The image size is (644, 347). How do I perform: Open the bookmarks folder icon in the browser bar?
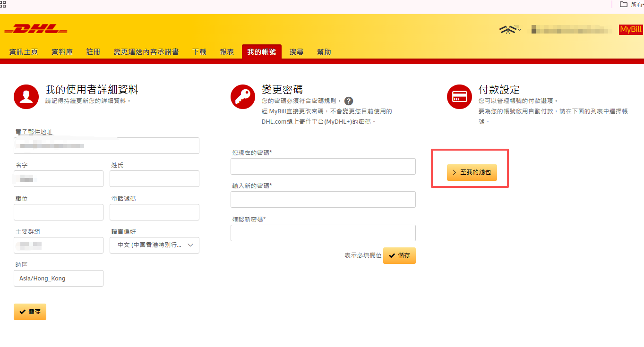click(x=624, y=4)
